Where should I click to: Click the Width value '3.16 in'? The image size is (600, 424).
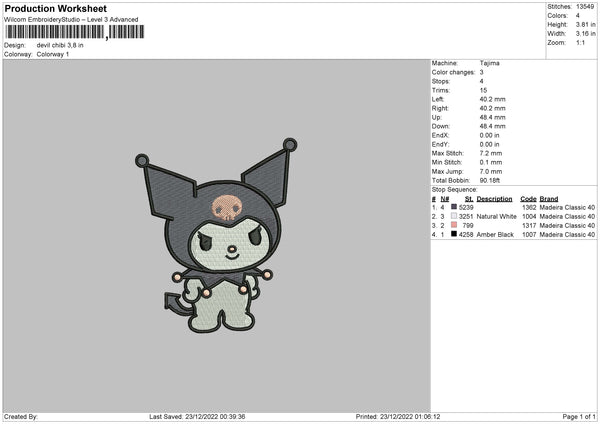tap(585, 34)
